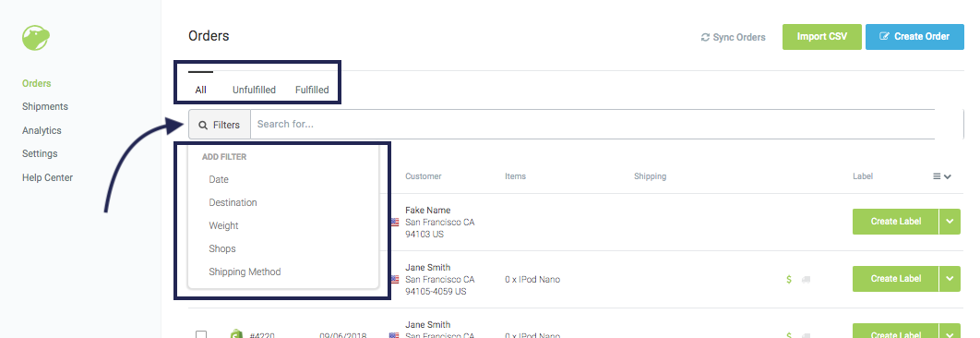Click the green Shippo logo icon
The height and width of the screenshot is (338, 980).
(36, 38)
